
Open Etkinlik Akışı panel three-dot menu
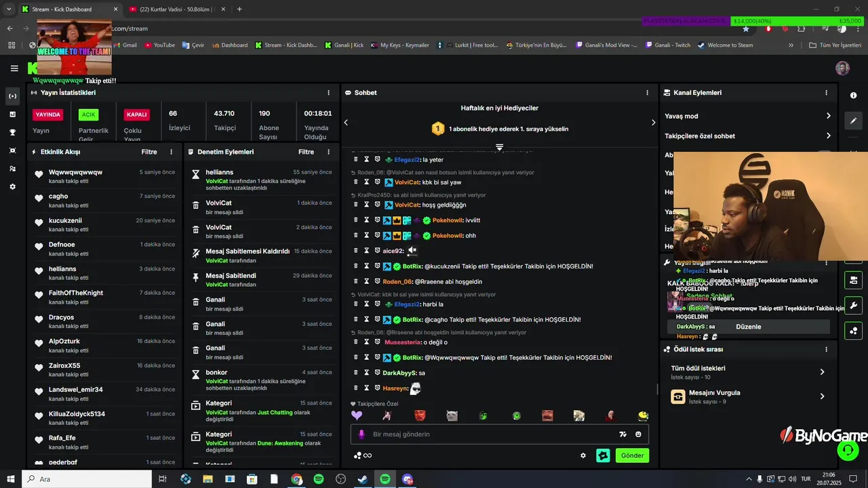[171, 152]
